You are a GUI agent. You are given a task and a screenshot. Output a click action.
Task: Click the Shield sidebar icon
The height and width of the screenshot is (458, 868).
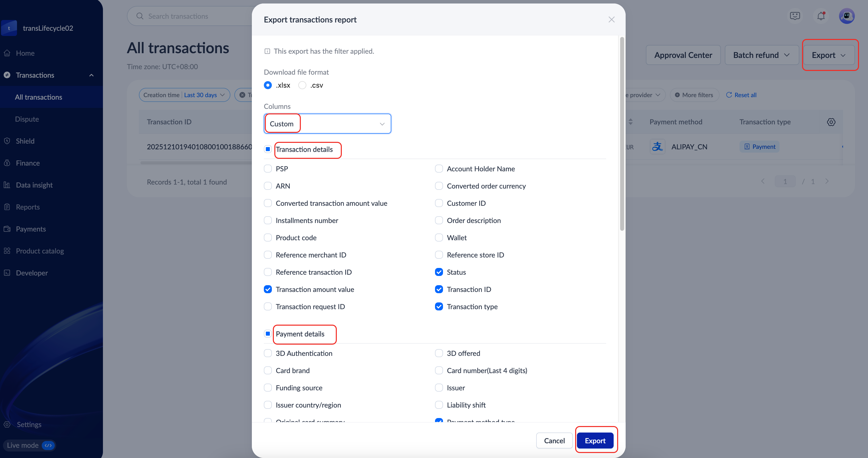(x=7, y=141)
